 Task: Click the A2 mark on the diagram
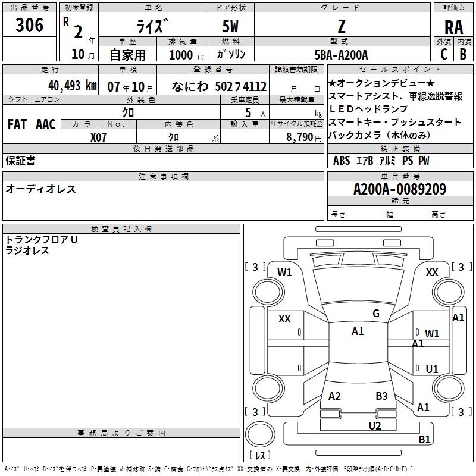click(x=334, y=396)
